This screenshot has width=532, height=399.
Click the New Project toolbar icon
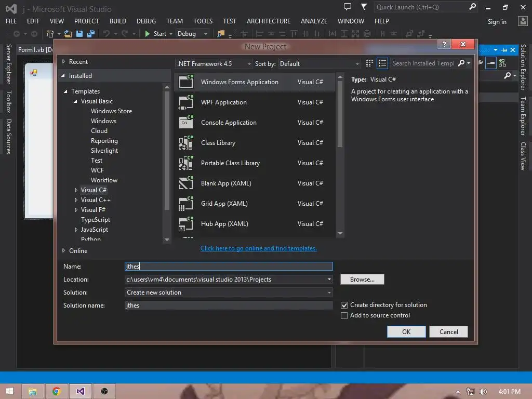50,34
